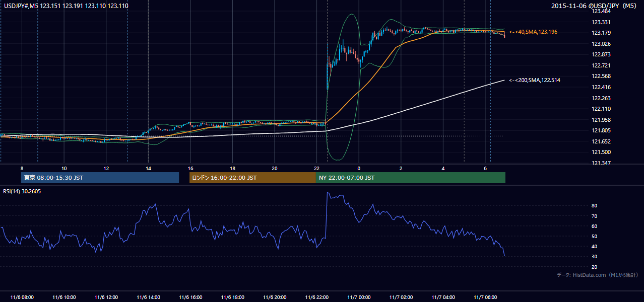Viewport: 644px width, 302px height.
Task: Click the RSI scale value 20
Action: (595, 267)
